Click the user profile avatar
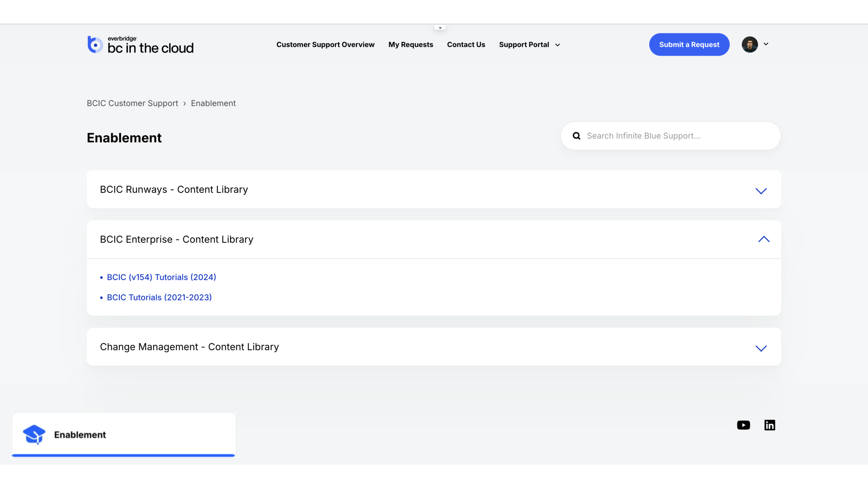868x488 pixels. (x=750, y=44)
